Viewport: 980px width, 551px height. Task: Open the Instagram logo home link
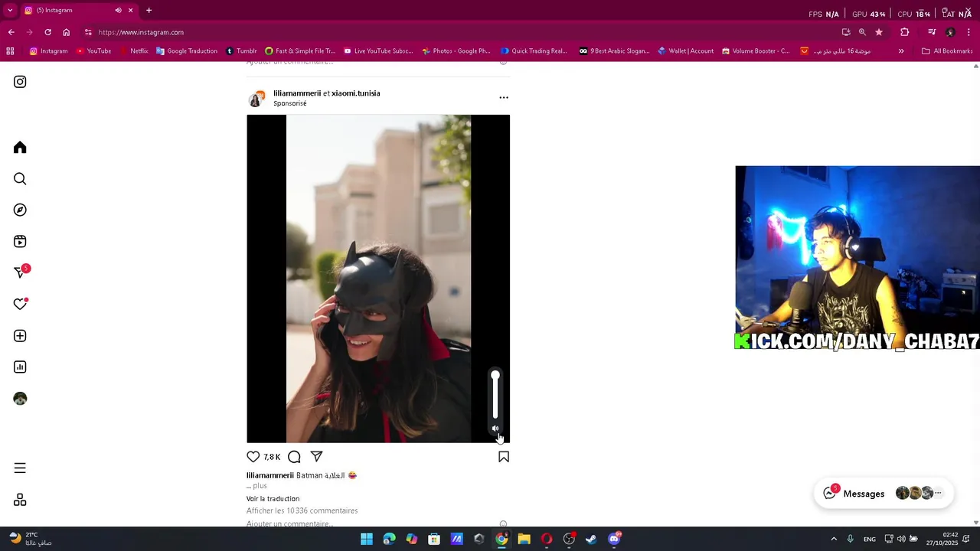(x=20, y=82)
